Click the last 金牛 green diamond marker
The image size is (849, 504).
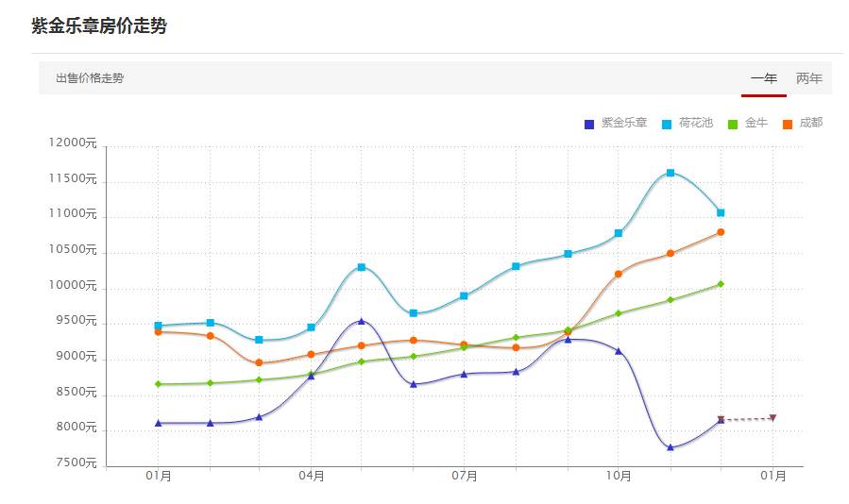coord(721,284)
